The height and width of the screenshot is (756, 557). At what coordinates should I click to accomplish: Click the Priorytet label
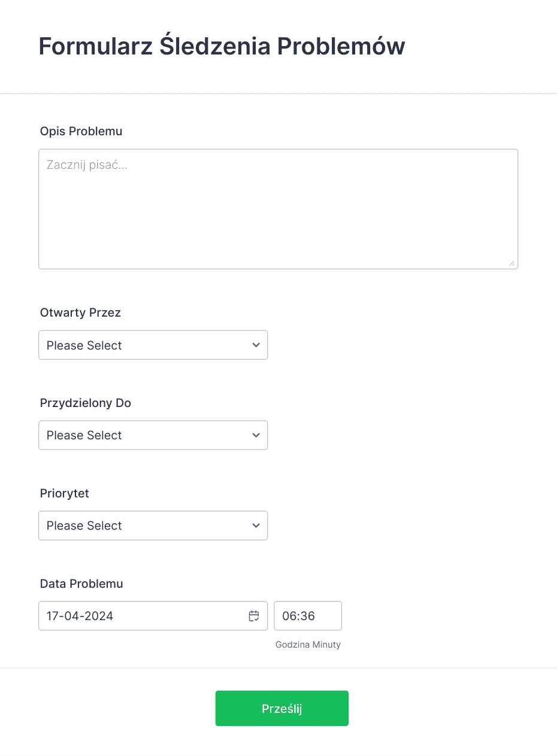[x=65, y=493]
